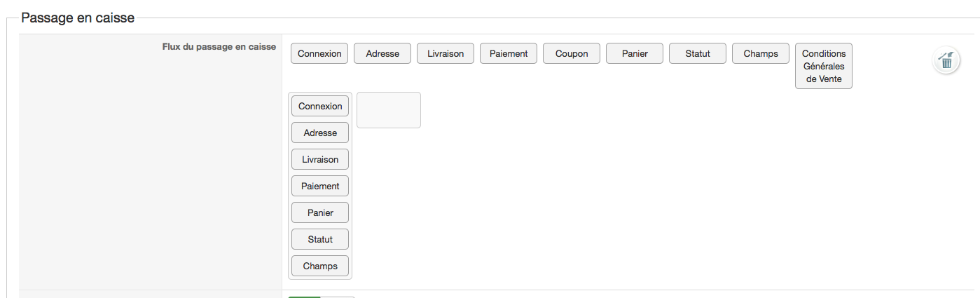Choose Champs from the top block row
Viewport: 980px width, 298px height.
coord(761,53)
